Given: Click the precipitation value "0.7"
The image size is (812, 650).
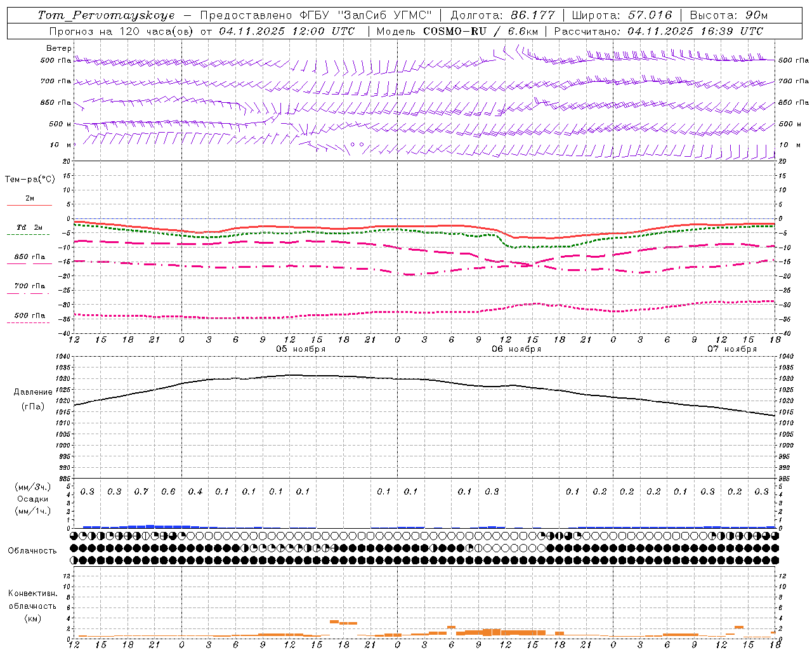Looking at the screenshot, I should [141, 492].
